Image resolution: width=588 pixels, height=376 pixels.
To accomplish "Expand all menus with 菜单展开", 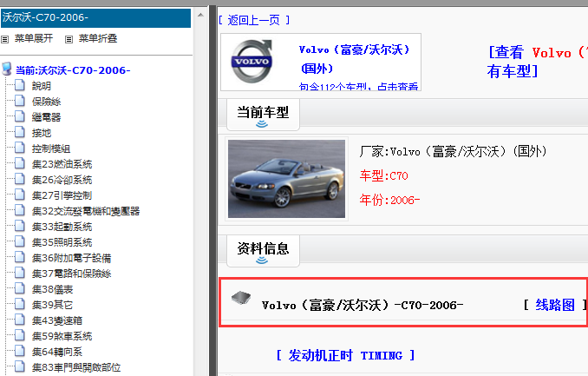I will point(34,38).
